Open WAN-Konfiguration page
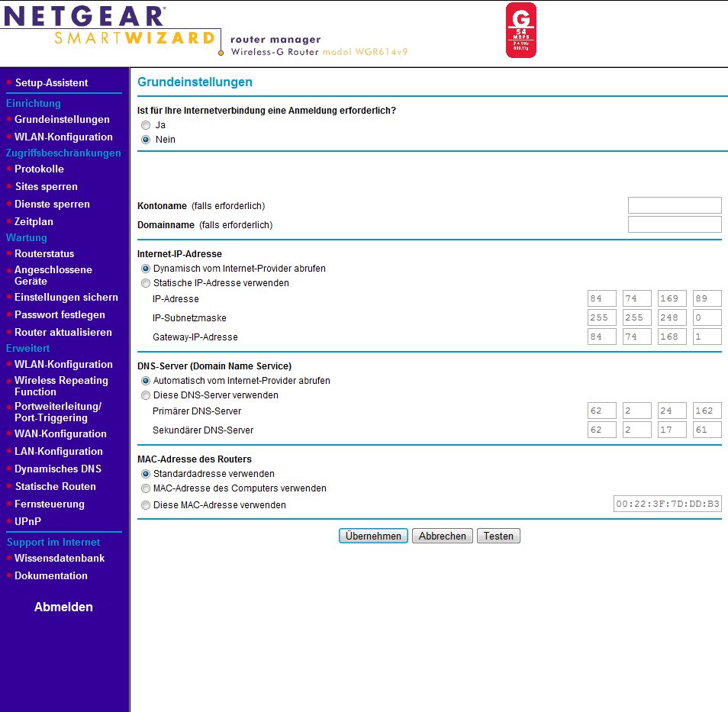This screenshot has height=712, width=728. 60,433
